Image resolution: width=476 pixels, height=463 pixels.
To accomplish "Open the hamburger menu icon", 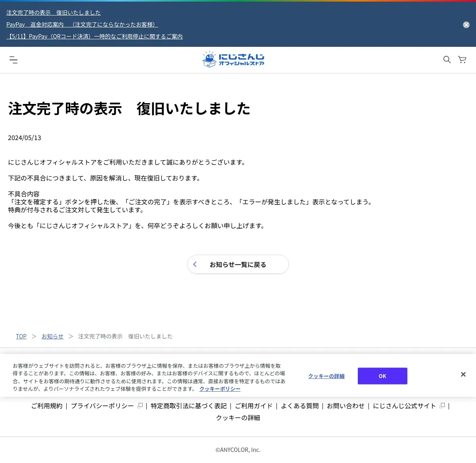I will (x=13, y=60).
